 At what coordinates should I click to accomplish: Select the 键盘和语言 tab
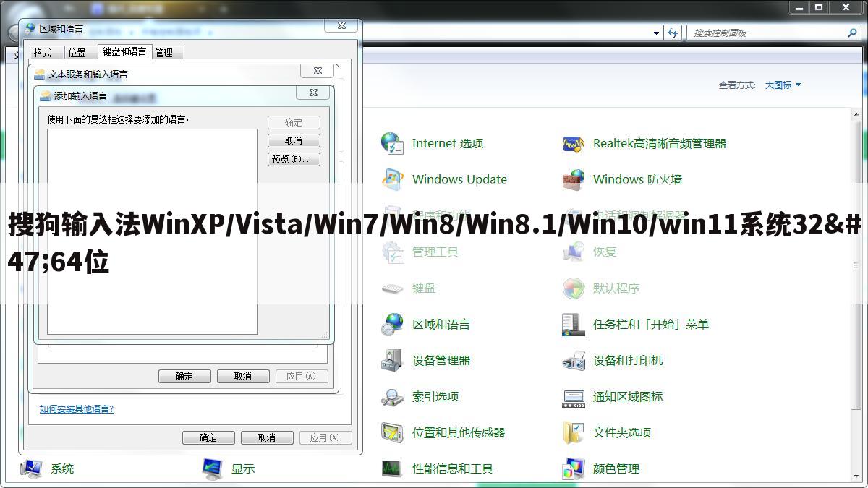[124, 51]
